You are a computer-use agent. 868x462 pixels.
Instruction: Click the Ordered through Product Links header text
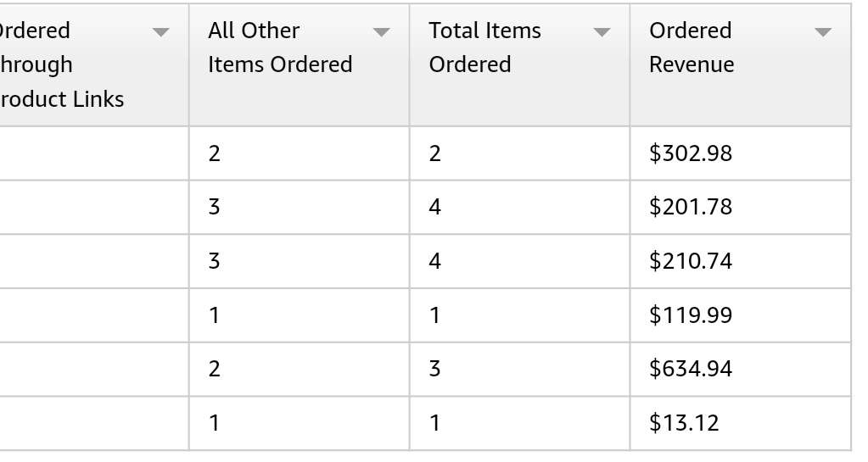61,64
